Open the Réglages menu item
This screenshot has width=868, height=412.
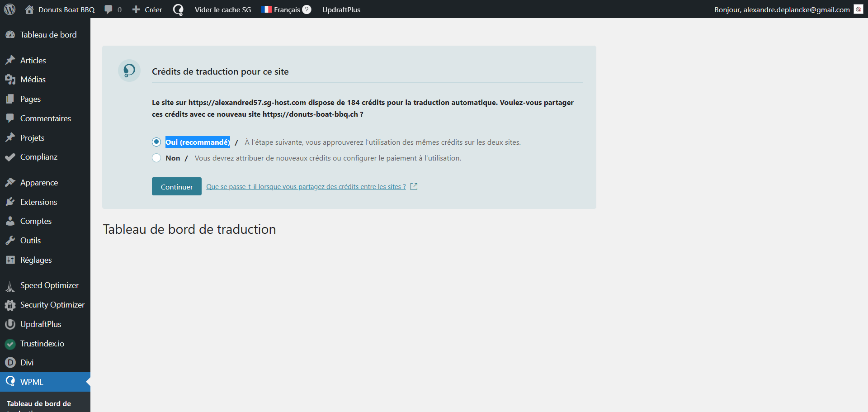pyautogui.click(x=45, y=260)
